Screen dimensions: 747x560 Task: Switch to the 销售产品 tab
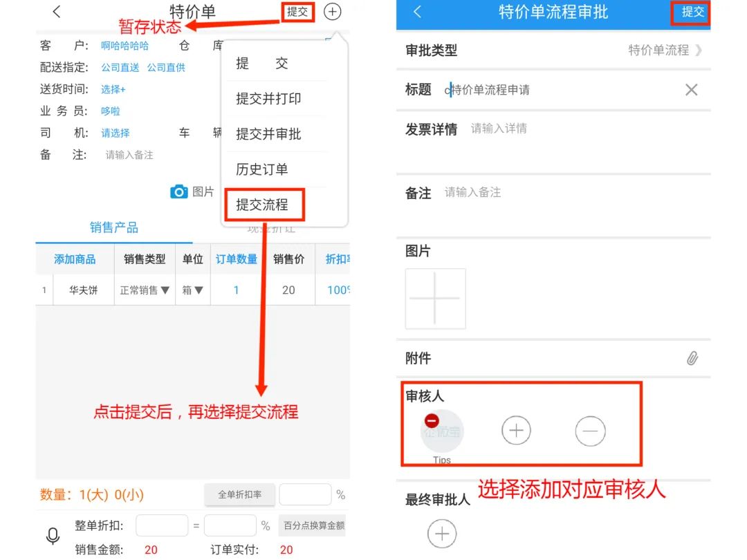(114, 227)
